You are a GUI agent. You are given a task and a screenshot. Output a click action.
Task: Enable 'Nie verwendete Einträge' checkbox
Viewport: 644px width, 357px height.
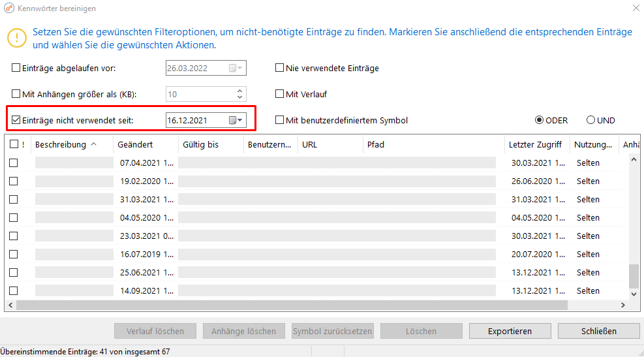tap(280, 68)
